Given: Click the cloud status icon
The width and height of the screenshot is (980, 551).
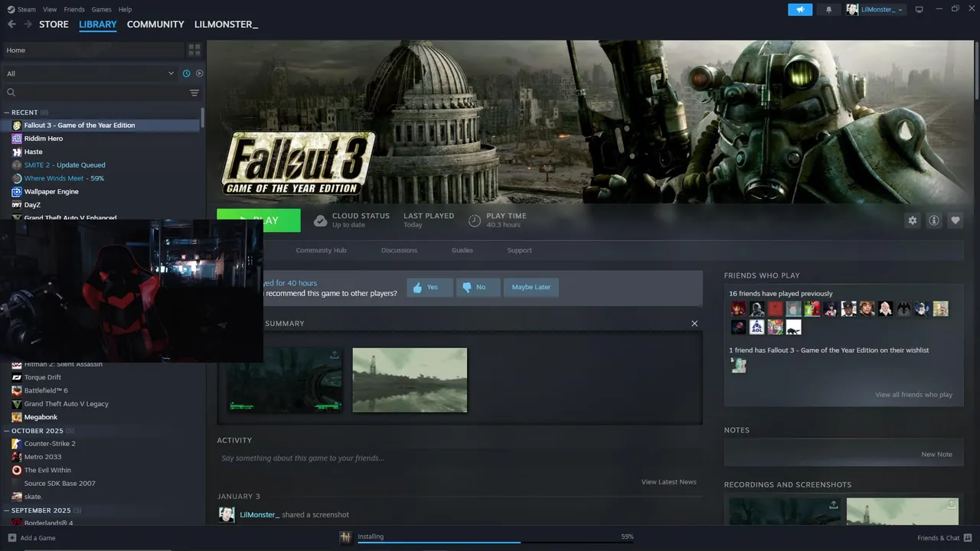Looking at the screenshot, I should [x=321, y=220].
